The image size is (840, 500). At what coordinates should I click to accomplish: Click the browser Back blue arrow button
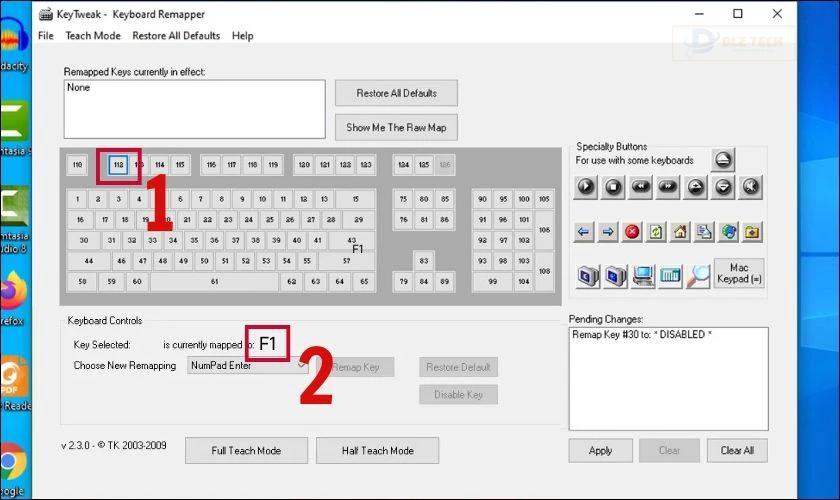pos(583,232)
